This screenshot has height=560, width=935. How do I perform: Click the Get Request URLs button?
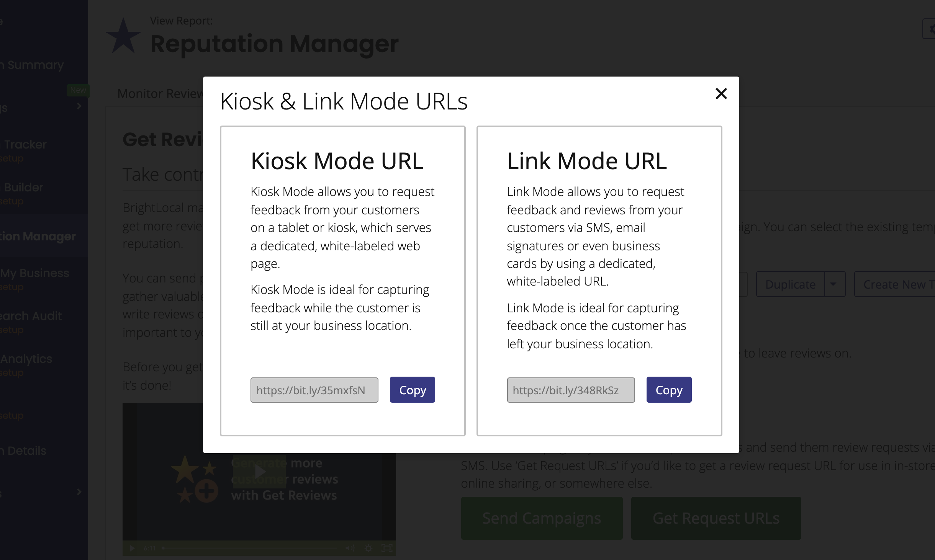716,518
